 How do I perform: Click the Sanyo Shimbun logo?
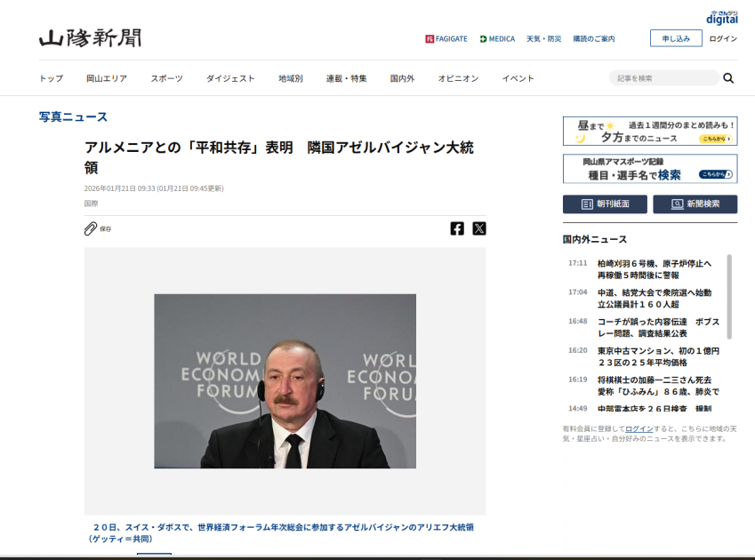[90, 38]
